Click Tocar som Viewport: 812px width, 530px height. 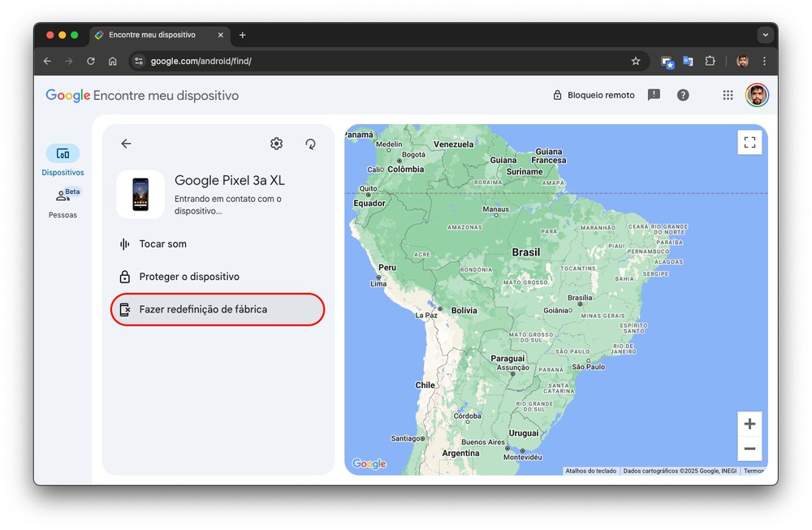click(162, 243)
